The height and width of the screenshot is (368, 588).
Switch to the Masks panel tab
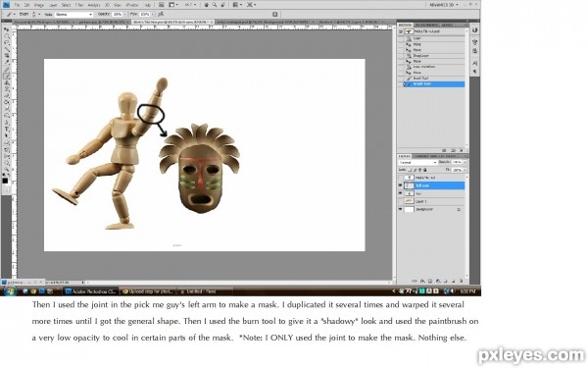447,26
